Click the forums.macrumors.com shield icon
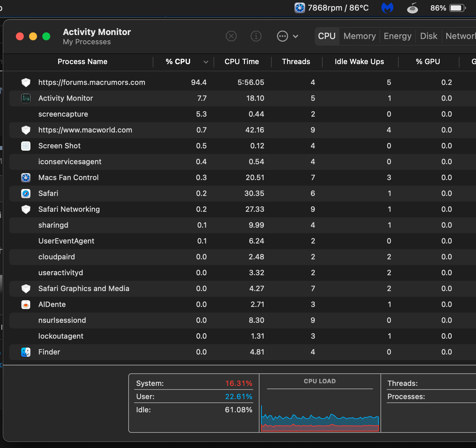 (x=26, y=82)
